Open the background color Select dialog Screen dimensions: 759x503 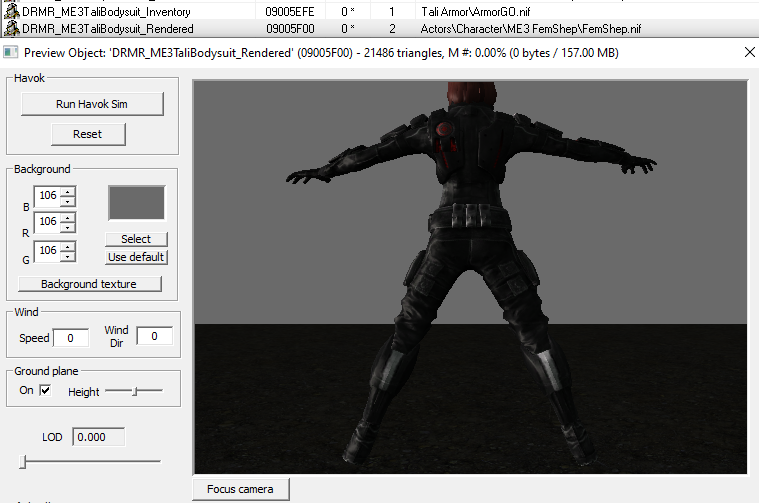tap(136, 239)
